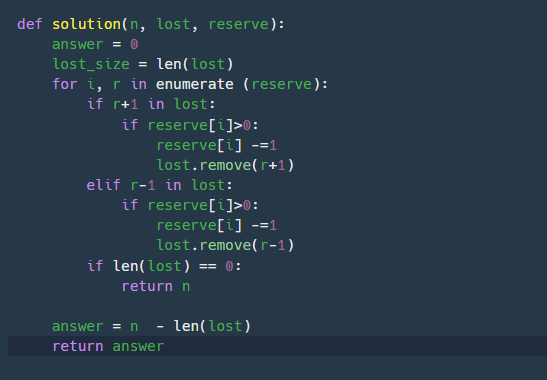Click the lost.remove(r+1) call
This screenshot has height=380, width=547.
[x=225, y=165]
